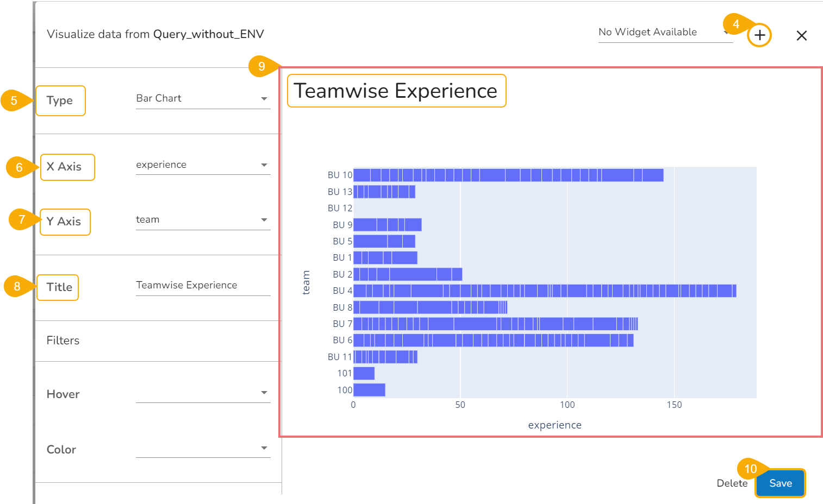Click the BU 7 bar in chart

[495, 324]
